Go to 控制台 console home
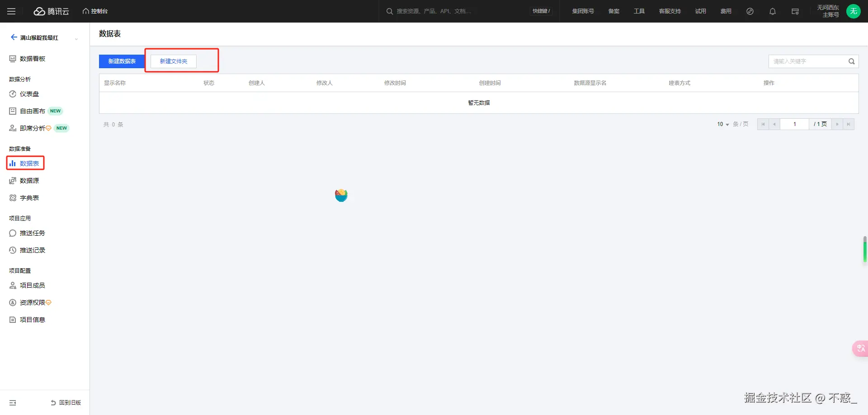This screenshot has width=868, height=415. coord(95,11)
